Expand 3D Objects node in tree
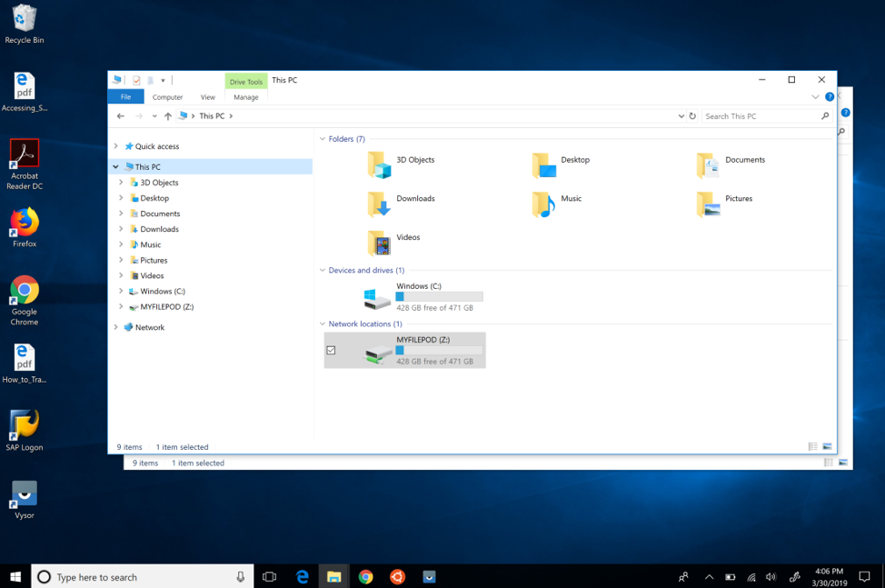885x588 pixels. coord(121,183)
